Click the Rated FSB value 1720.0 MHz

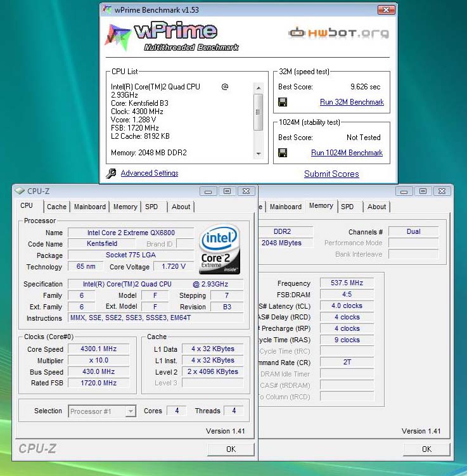pyautogui.click(x=99, y=383)
